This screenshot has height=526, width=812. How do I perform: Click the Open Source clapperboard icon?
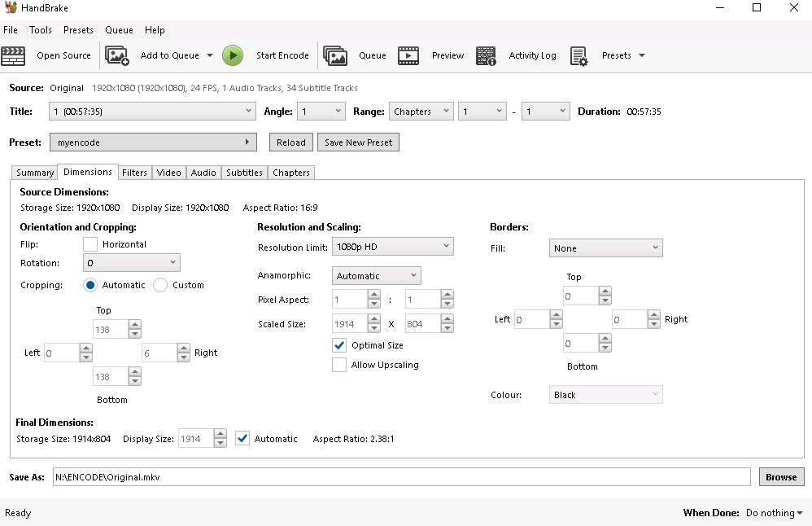(x=13, y=55)
